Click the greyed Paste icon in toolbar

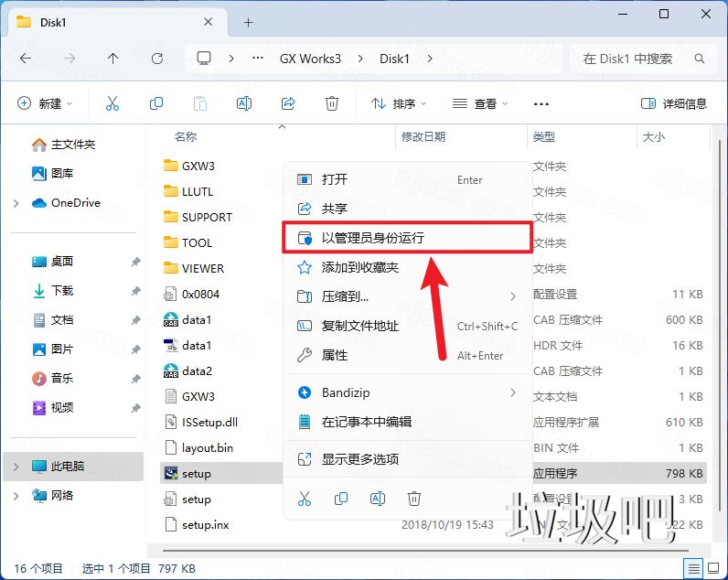point(200,103)
